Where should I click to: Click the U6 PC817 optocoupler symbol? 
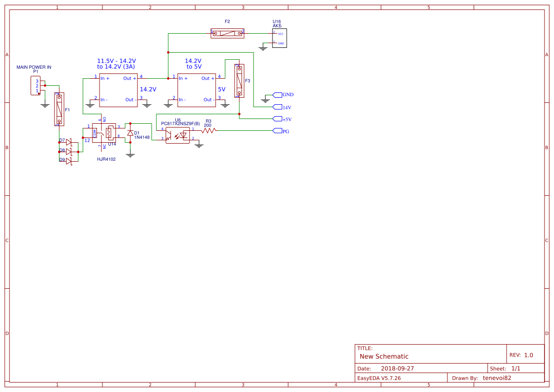[177, 135]
